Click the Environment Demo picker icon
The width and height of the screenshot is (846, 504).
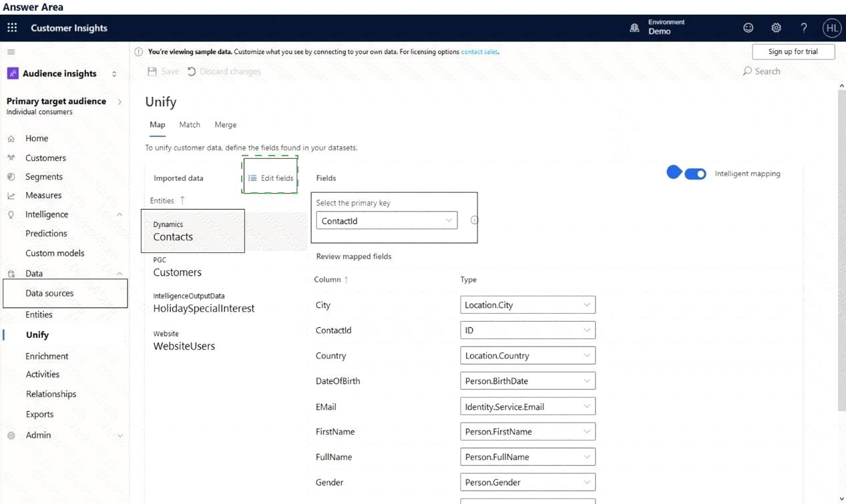point(634,28)
